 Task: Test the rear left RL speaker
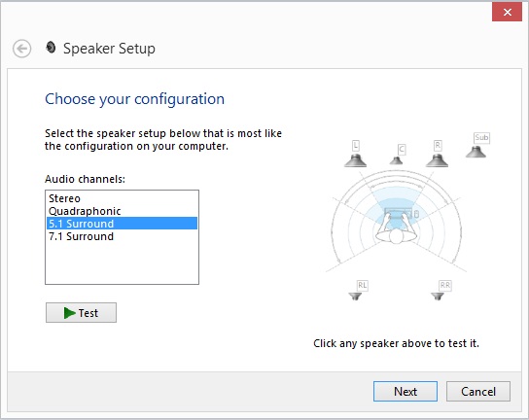[x=355, y=297]
